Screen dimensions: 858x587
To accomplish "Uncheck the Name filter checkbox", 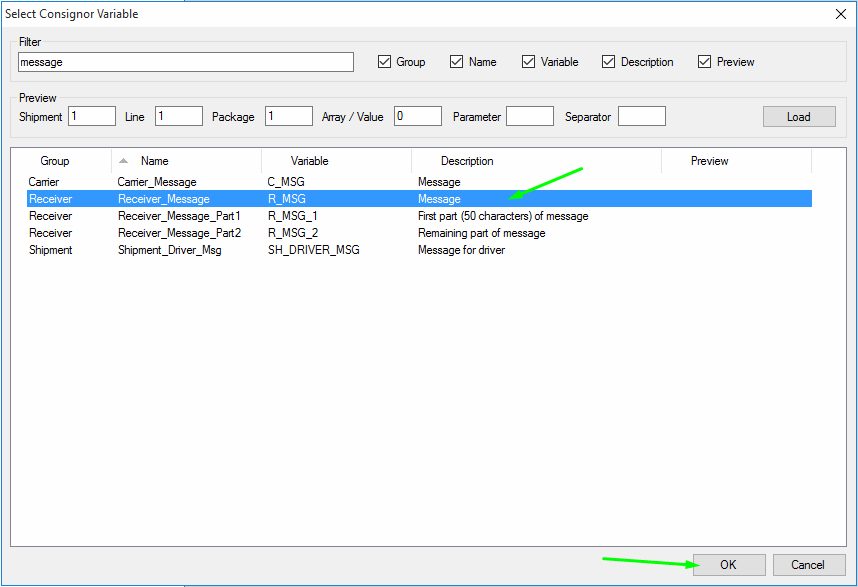I will point(456,61).
